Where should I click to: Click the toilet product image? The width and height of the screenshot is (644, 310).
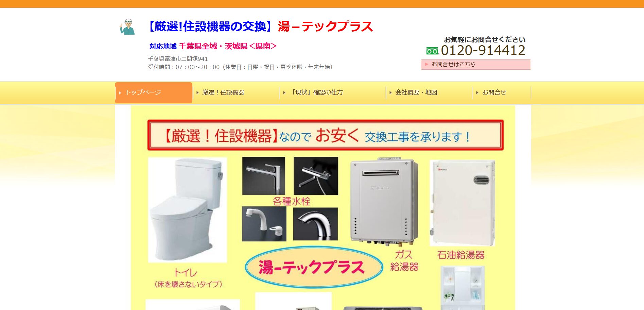click(x=187, y=210)
